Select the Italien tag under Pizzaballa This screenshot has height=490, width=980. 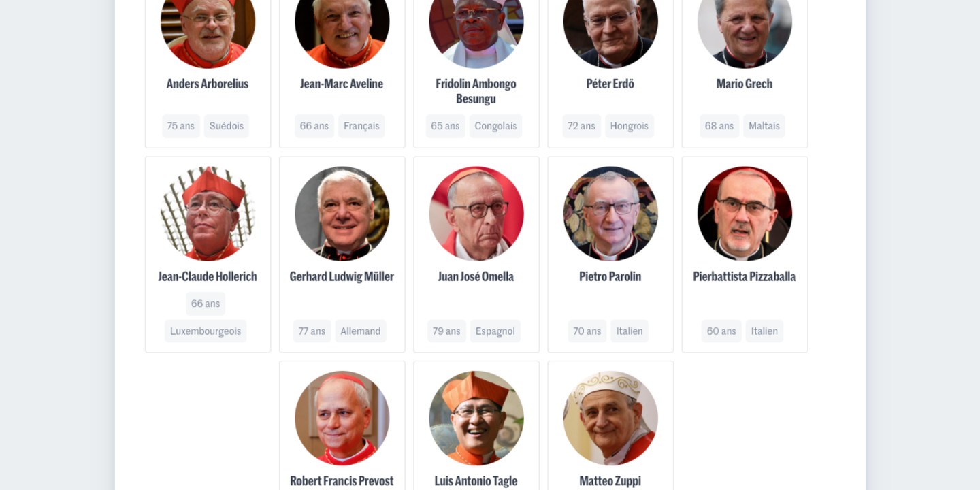[764, 331]
